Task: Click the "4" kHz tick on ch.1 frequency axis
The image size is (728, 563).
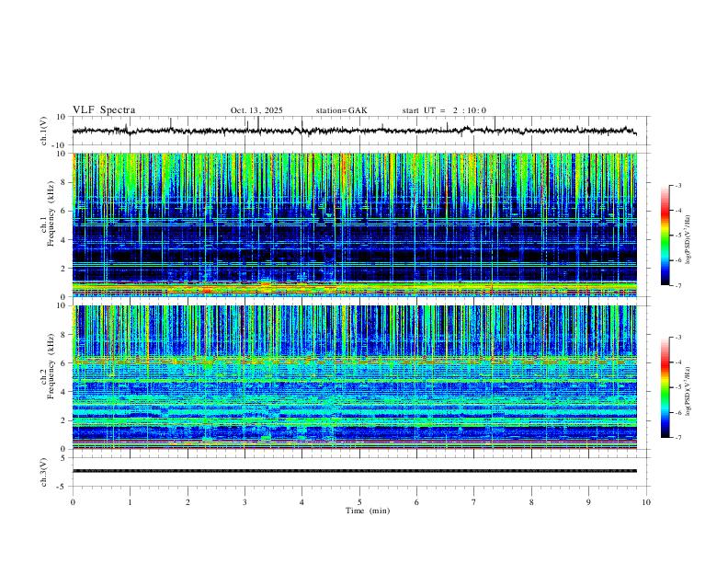Action: pyautogui.click(x=64, y=240)
